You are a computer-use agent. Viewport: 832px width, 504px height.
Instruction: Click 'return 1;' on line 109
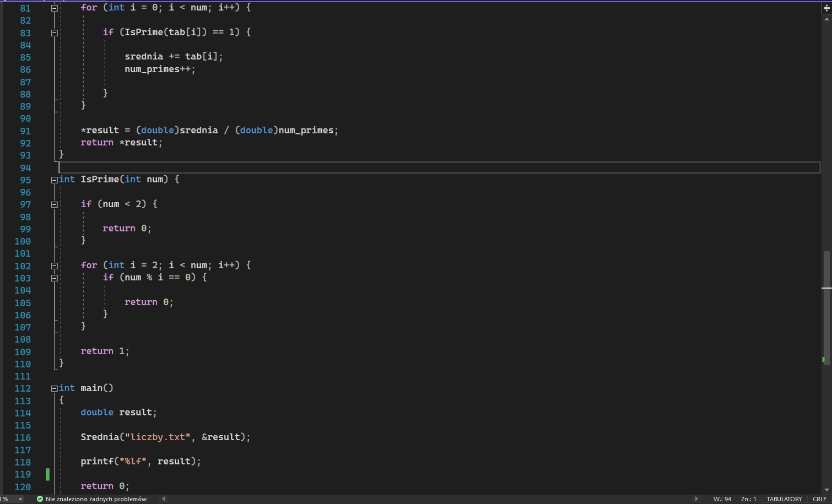coord(105,351)
